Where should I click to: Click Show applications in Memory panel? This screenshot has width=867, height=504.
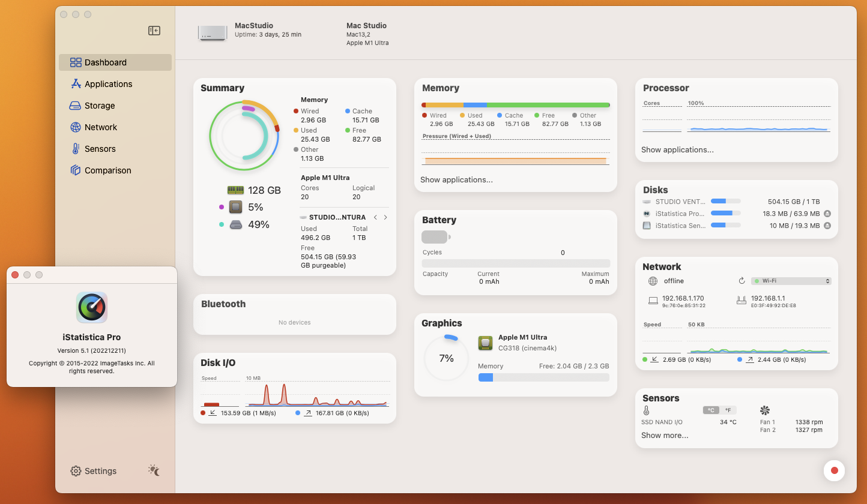(x=456, y=179)
